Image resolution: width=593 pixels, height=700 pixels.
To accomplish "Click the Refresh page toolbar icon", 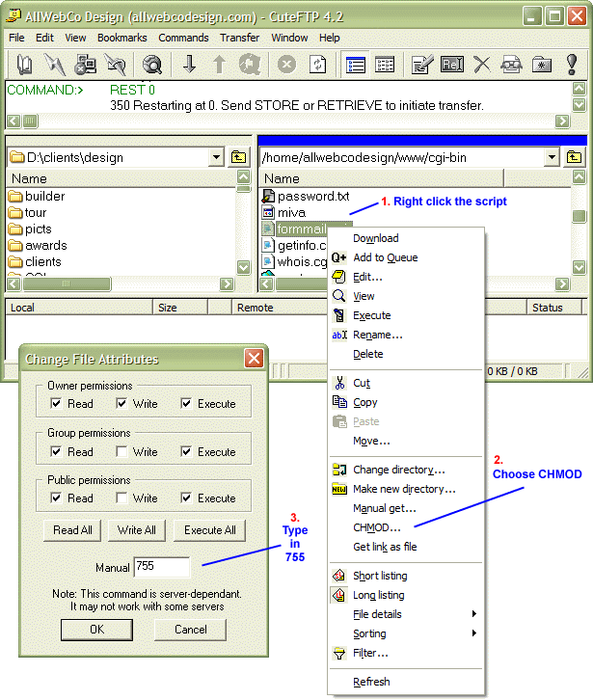I will click(317, 65).
